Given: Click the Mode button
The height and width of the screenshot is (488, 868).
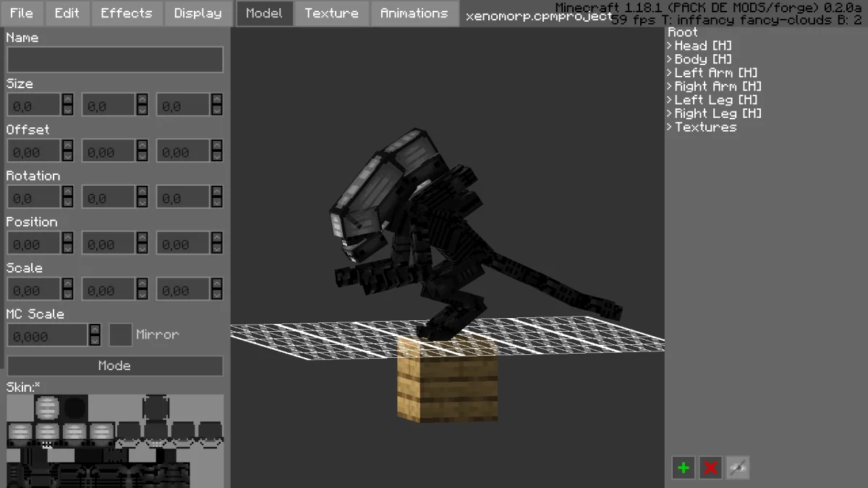Looking at the screenshot, I should tap(115, 366).
